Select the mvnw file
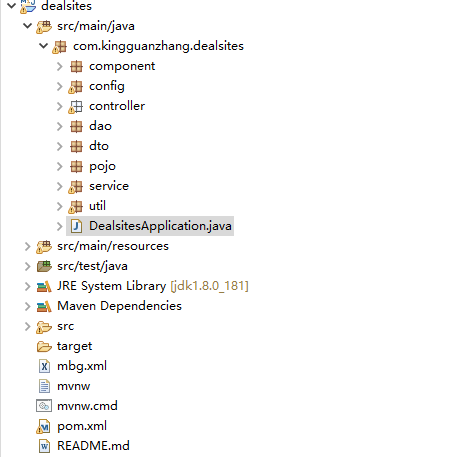The height and width of the screenshot is (457, 465). tap(73, 386)
